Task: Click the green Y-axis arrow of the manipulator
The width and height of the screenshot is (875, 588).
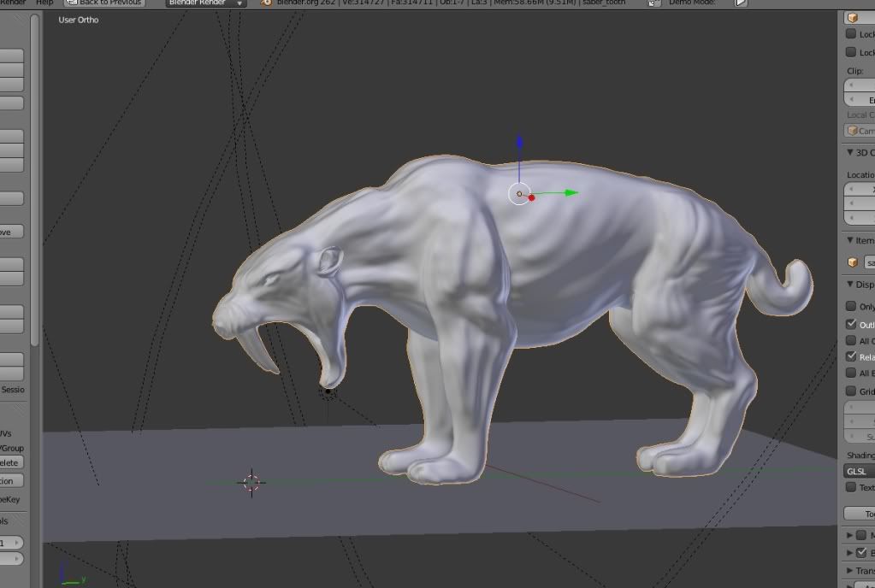Action: (x=571, y=193)
